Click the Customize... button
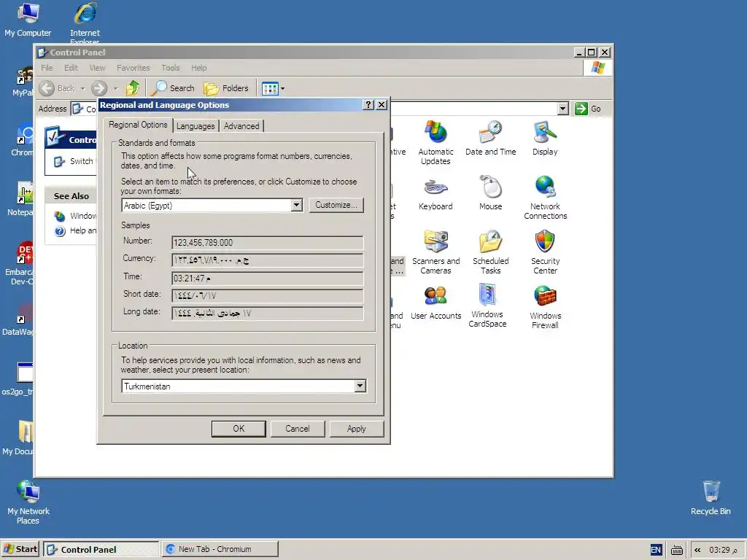 point(336,205)
